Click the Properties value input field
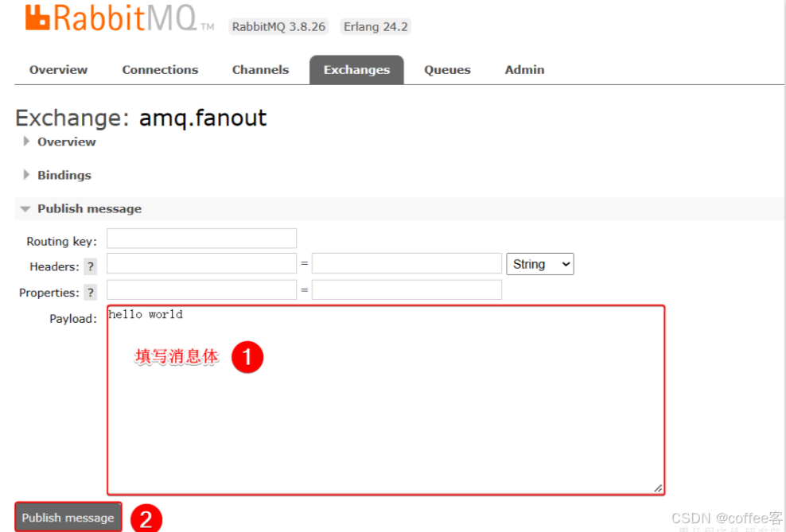 [407, 289]
